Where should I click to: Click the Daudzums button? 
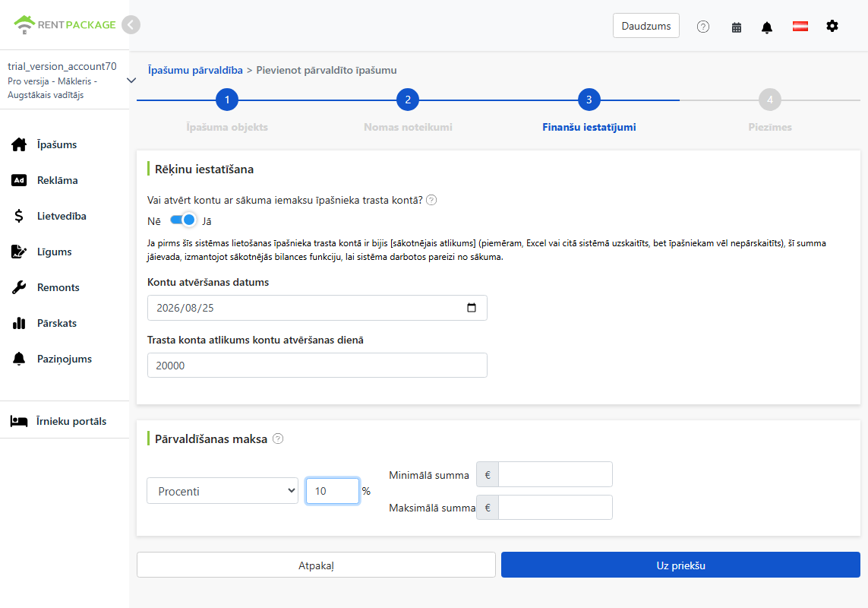[x=646, y=26]
